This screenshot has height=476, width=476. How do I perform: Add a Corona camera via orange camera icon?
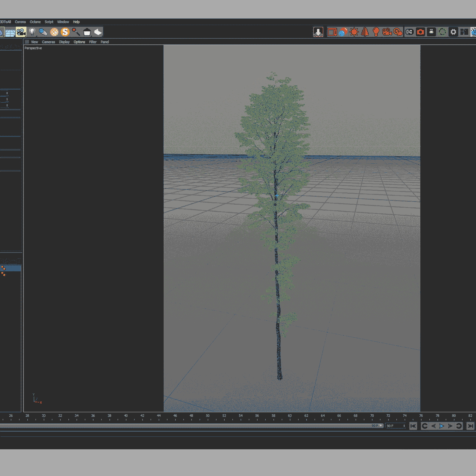(387, 32)
